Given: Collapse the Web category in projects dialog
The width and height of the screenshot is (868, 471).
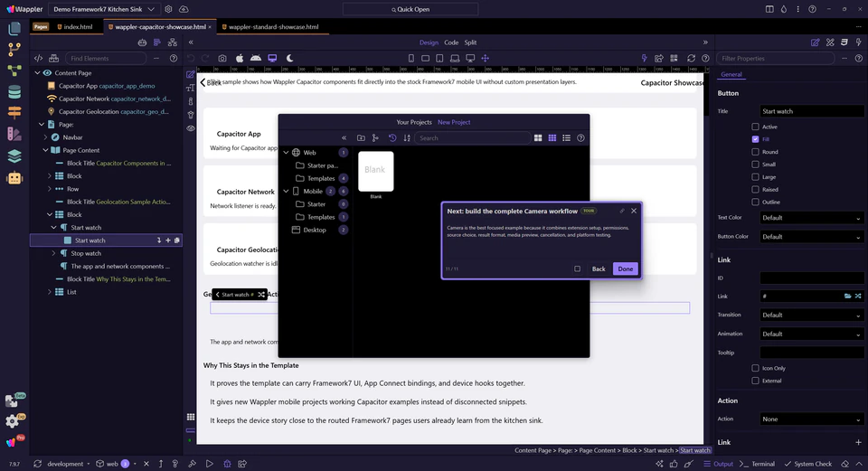Looking at the screenshot, I should [x=287, y=153].
